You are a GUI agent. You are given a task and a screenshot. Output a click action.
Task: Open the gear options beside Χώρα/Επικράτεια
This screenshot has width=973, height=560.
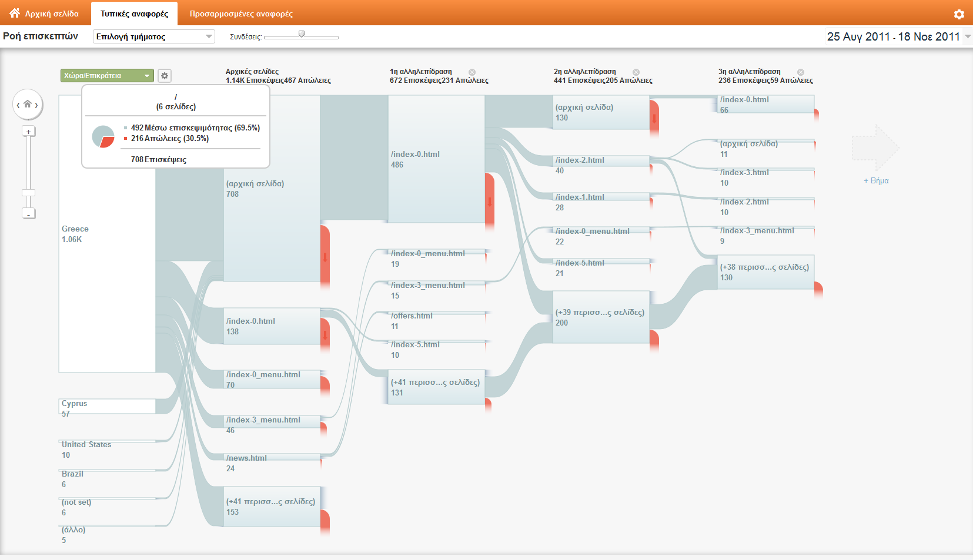(165, 76)
